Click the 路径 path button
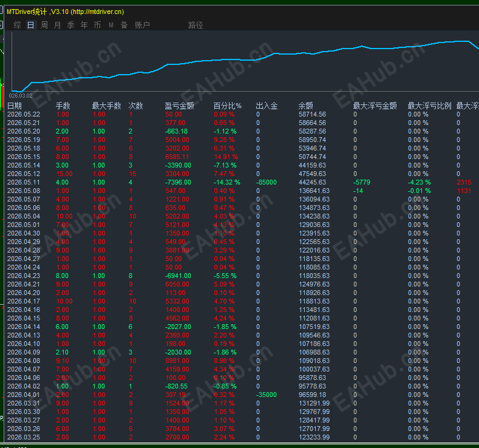The image size is (479, 448). point(196,25)
